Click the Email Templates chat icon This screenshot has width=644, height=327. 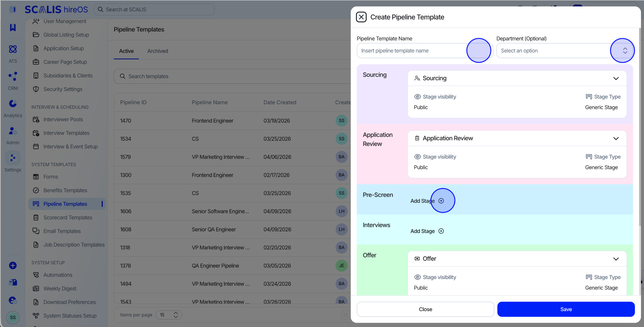click(x=36, y=231)
